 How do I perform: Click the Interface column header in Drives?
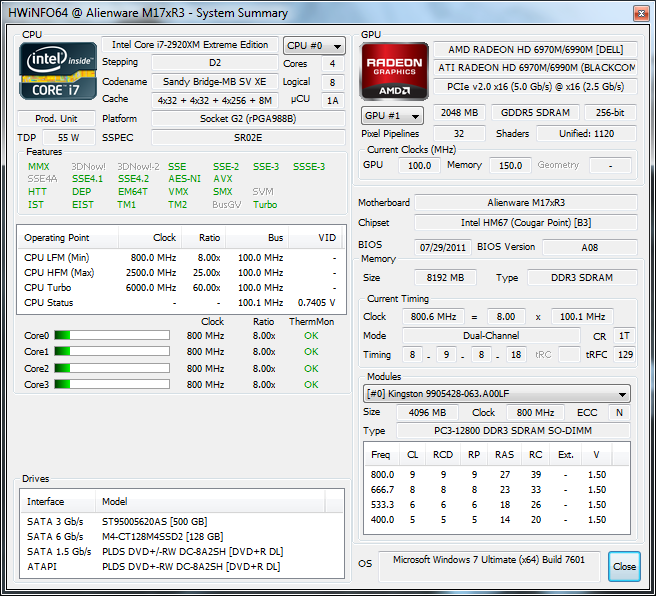[58, 501]
